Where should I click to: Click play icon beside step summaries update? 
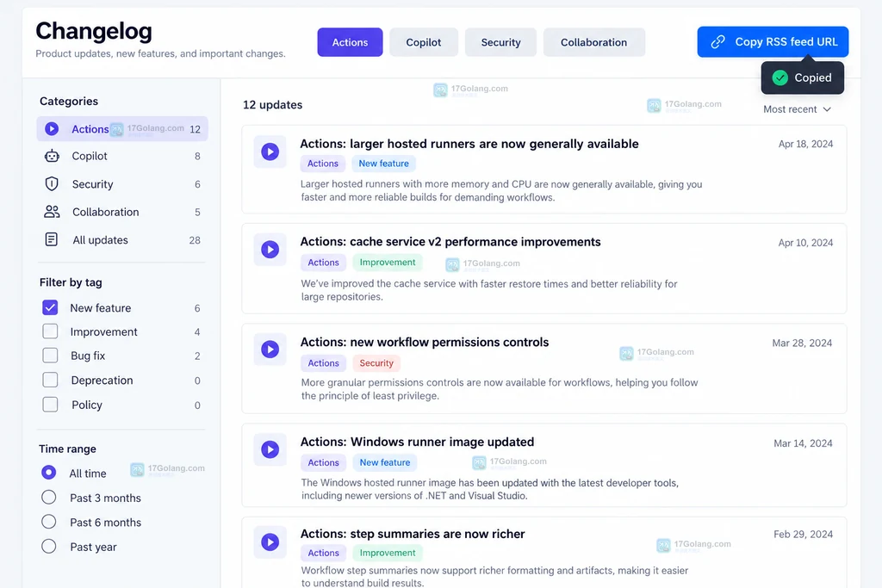(270, 542)
